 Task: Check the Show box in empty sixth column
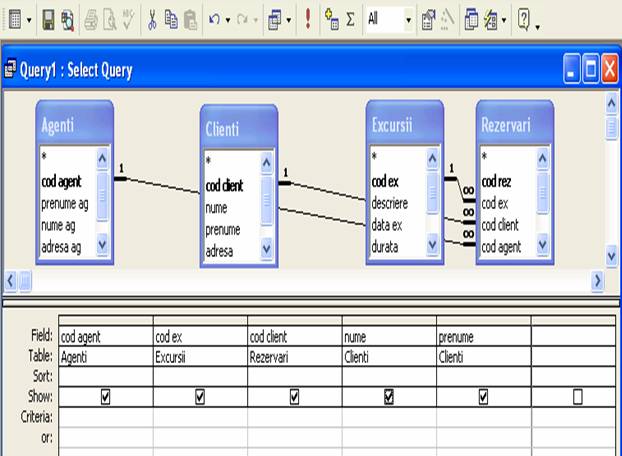click(577, 397)
